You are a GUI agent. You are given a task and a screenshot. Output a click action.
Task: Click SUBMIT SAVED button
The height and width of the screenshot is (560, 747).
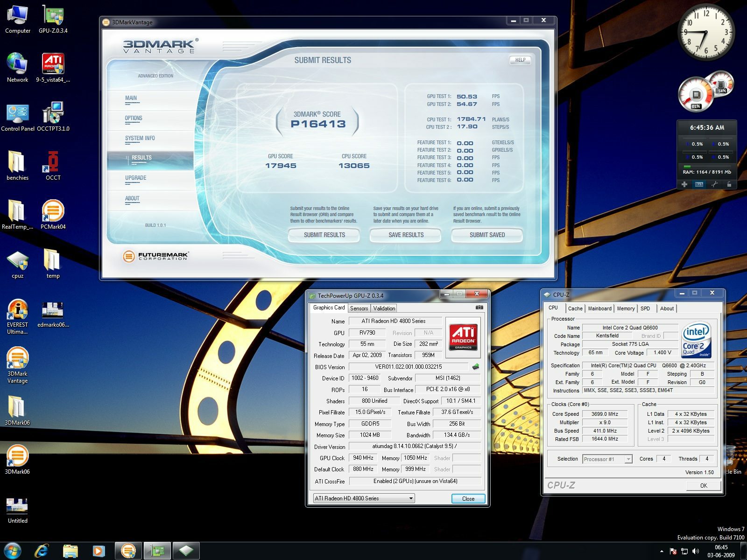pos(487,235)
